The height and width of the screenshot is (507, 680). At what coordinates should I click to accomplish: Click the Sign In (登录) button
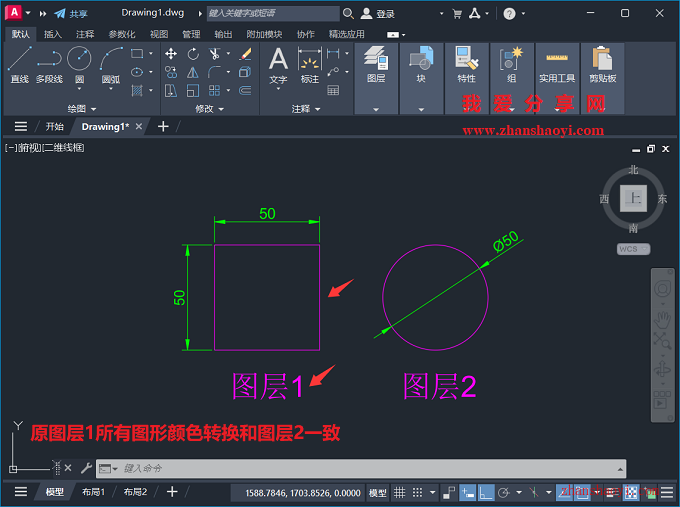[x=378, y=14]
